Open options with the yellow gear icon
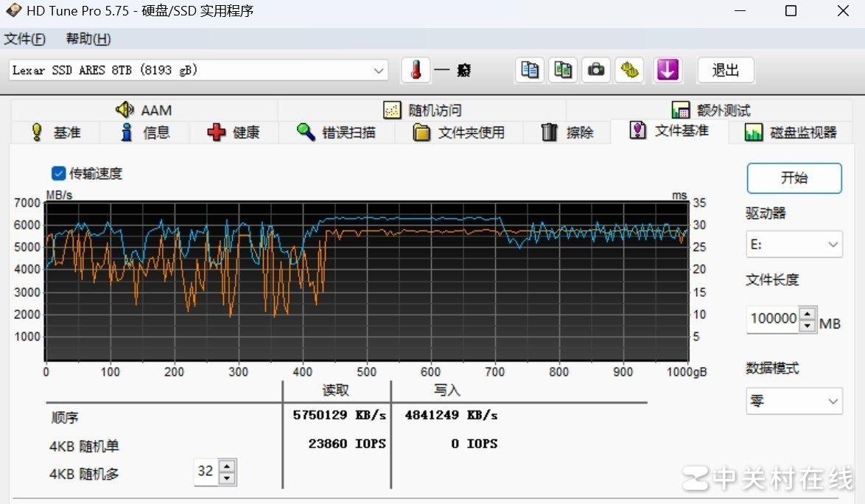The width and height of the screenshot is (865, 504). (630, 70)
